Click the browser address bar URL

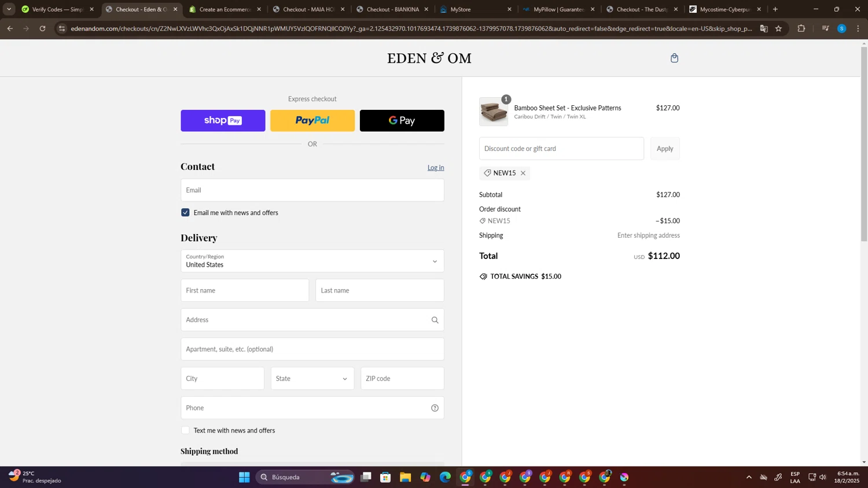411,28
